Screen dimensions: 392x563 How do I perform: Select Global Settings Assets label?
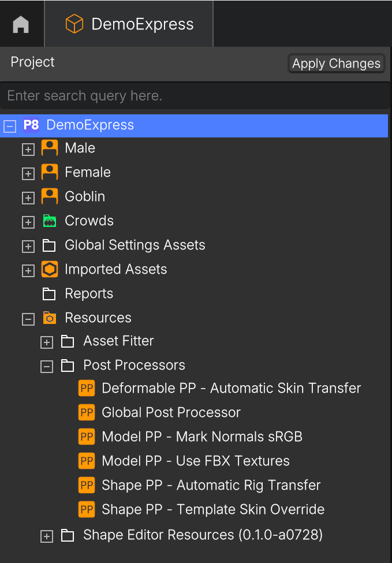click(135, 245)
